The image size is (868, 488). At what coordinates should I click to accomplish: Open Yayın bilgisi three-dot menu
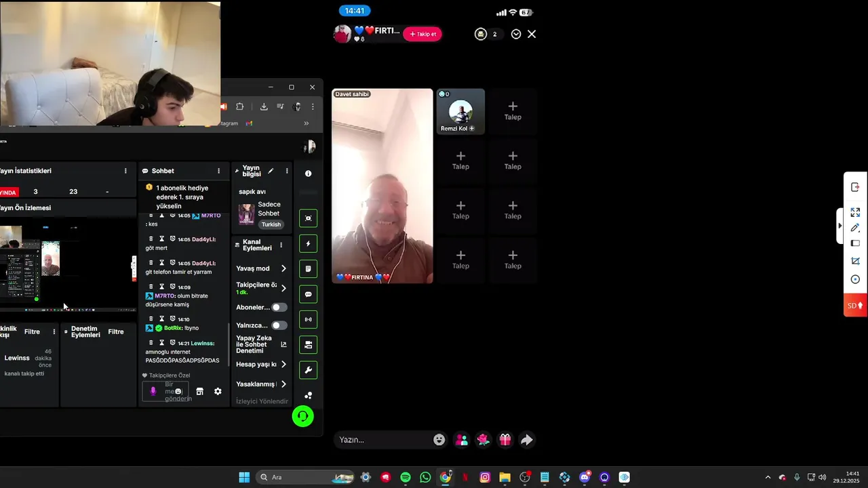click(x=287, y=171)
